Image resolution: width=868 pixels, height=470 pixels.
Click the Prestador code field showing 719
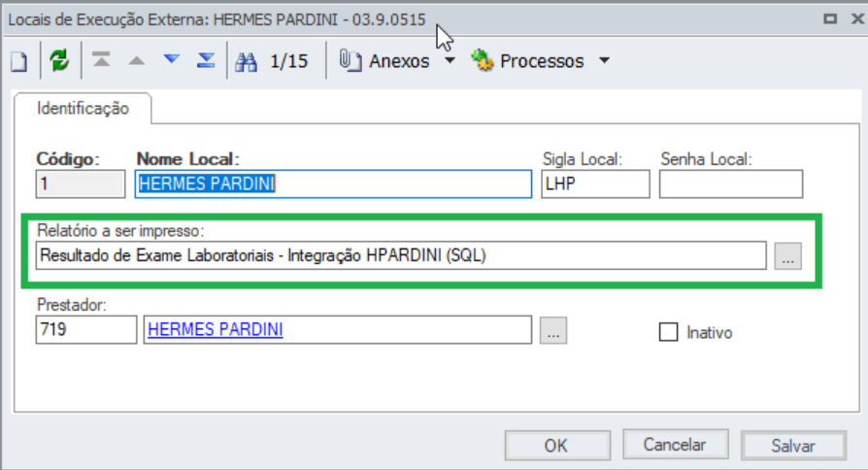pos(86,330)
